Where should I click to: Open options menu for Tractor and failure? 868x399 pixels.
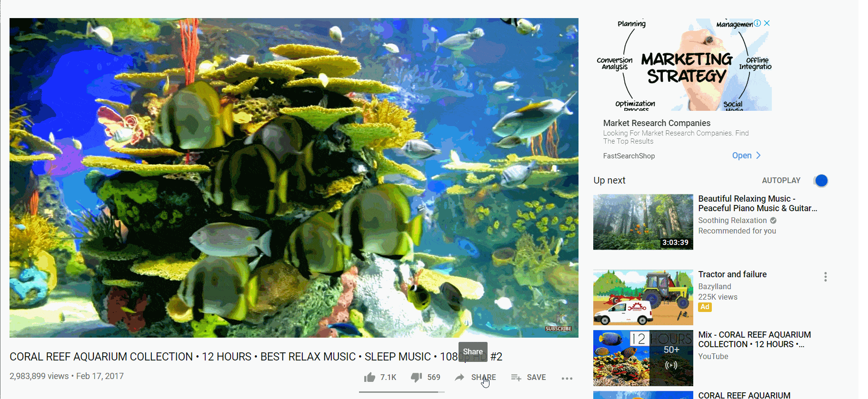[825, 277]
